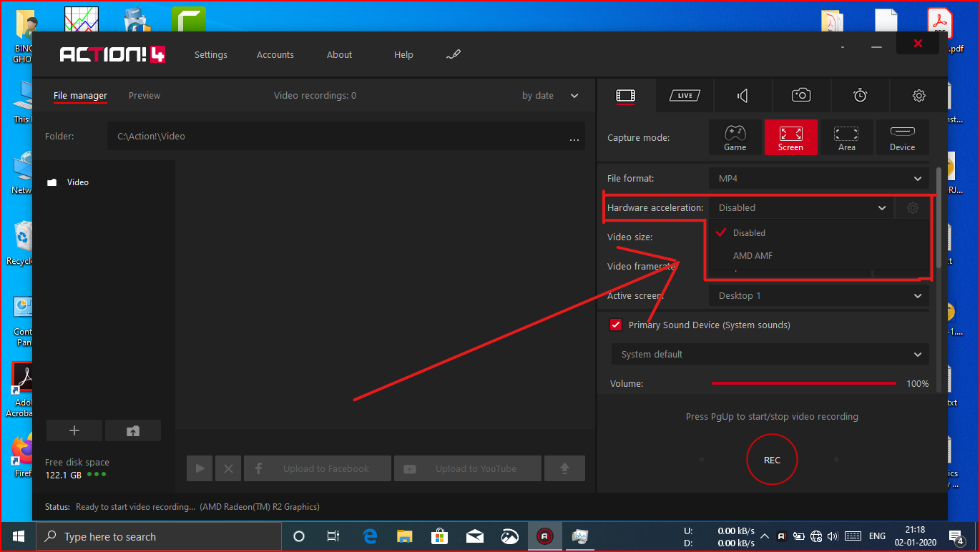Open the screenshot camera tab

tap(801, 95)
